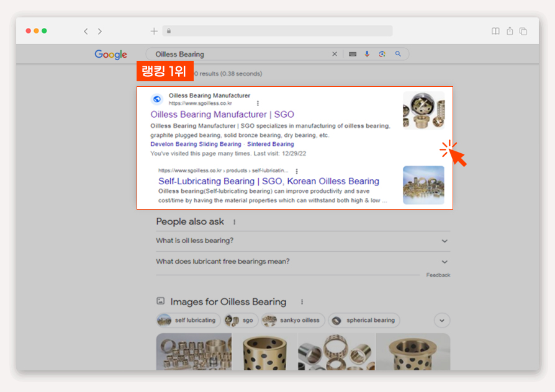Viewport: 555px width, 392px height.
Task: Select the 'sankyo oilless' image filter chip
Action: click(x=293, y=320)
